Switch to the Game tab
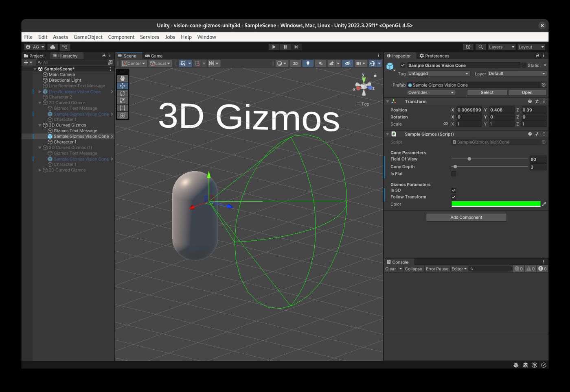This screenshot has width=570, height=392. coord(154,56)
